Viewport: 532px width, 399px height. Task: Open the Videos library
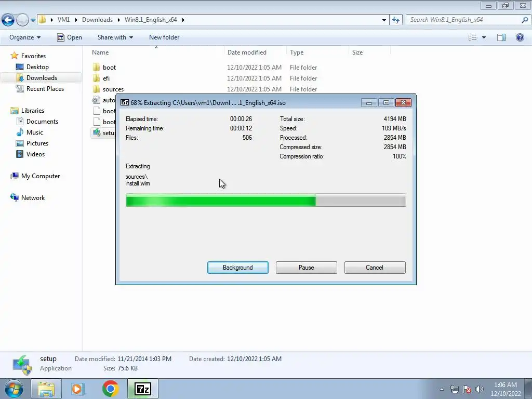pyautogui.click(x=35, y=154)
